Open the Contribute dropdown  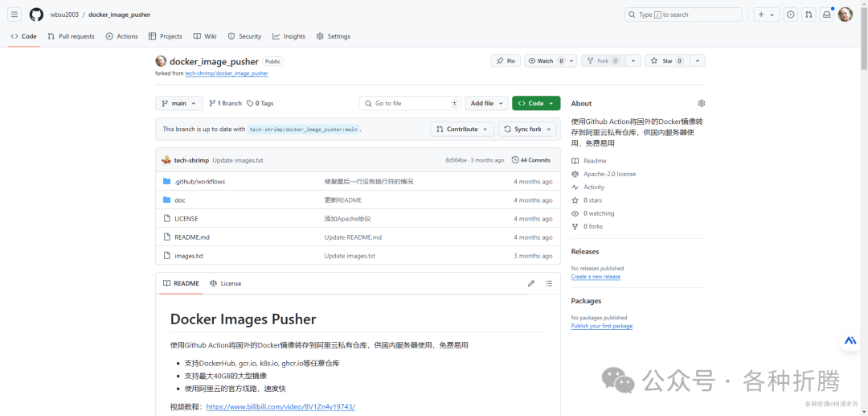462,129
